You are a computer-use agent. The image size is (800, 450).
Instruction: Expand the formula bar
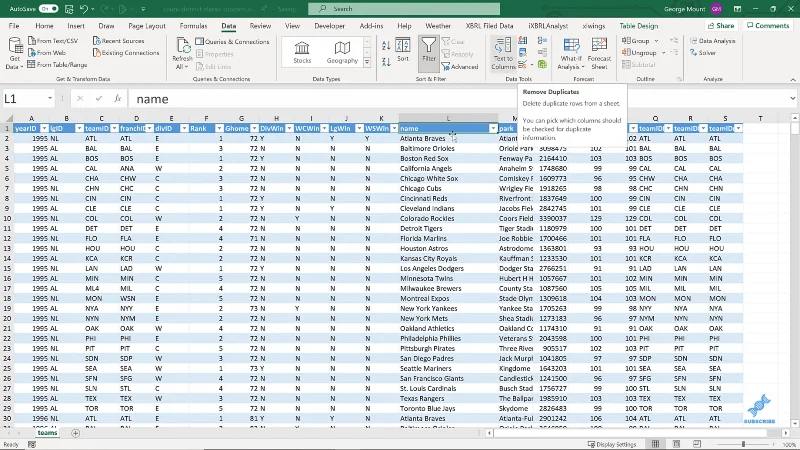click(x=792, y=98)
